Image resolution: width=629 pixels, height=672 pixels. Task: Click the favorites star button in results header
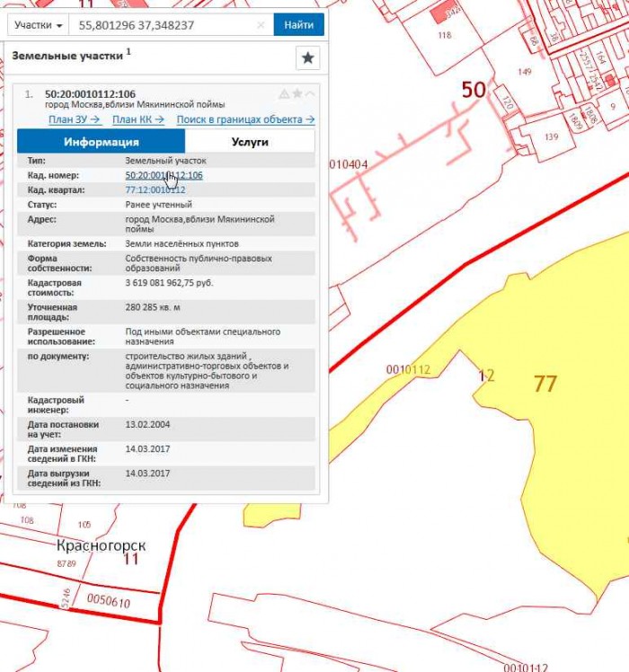(x=307, y=57)
